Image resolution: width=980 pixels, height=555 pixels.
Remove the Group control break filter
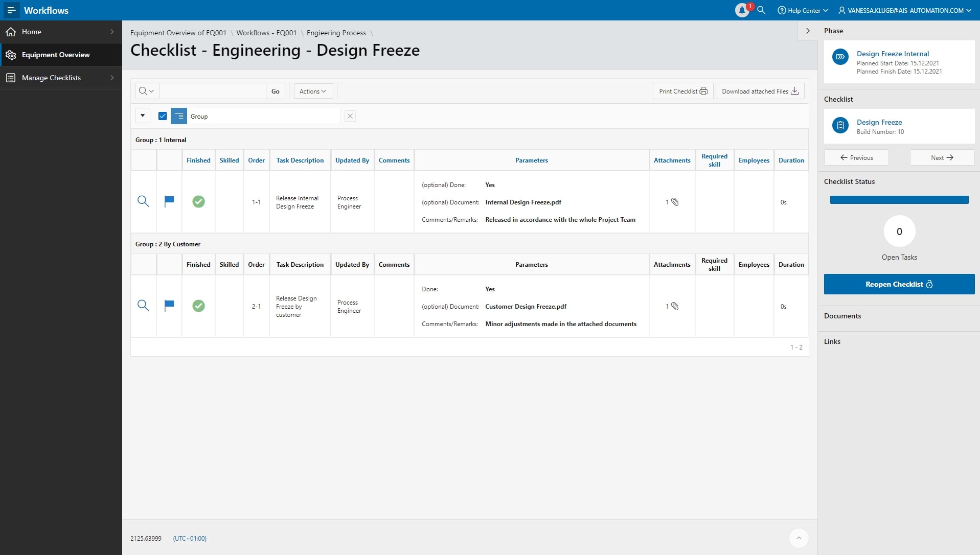pos(350,116)
